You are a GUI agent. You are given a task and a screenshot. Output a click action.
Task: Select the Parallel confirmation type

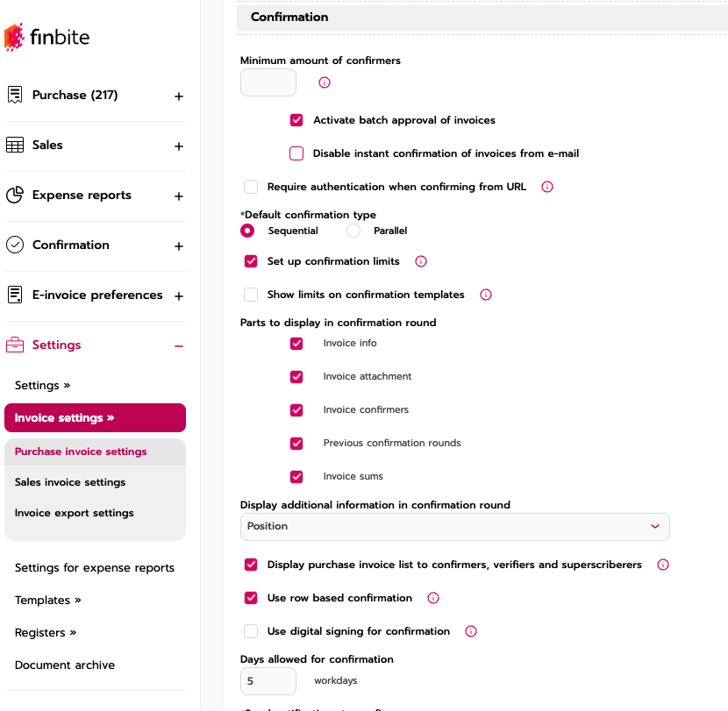point(353,231)
